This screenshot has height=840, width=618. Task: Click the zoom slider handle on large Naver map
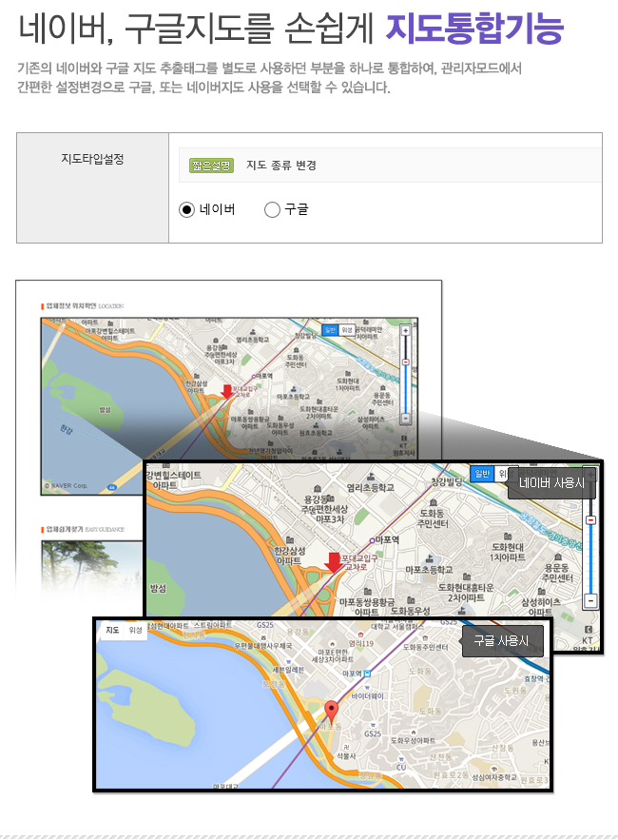[x=590, y=520]
